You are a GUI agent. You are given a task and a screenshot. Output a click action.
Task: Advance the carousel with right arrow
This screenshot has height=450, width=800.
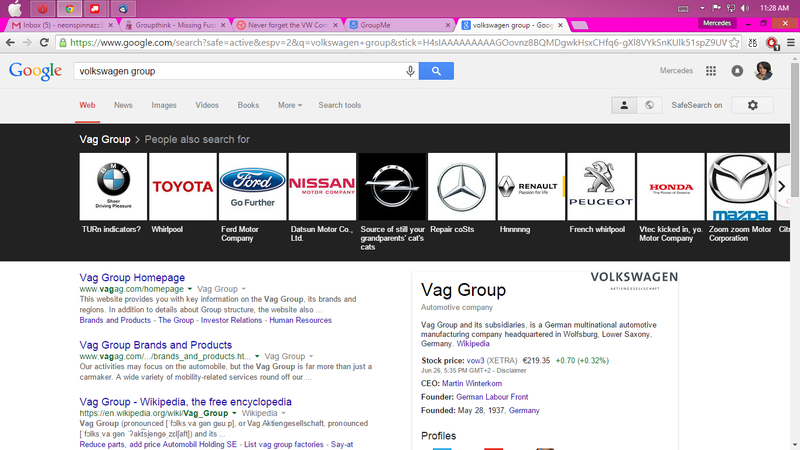point(782,187)
